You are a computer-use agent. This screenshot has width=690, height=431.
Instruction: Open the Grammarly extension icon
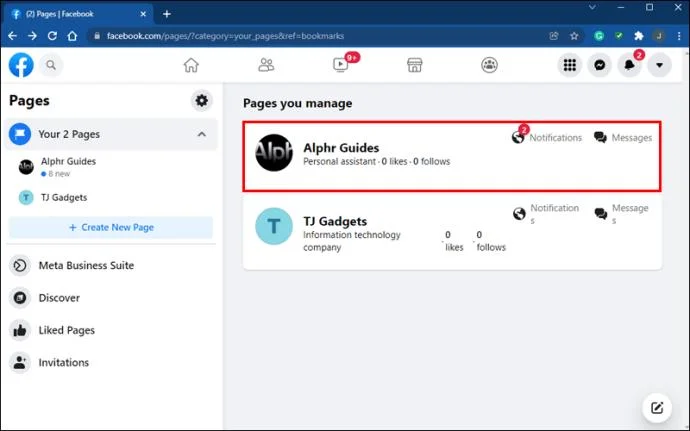pyautogui.click(x=599, y=36)
